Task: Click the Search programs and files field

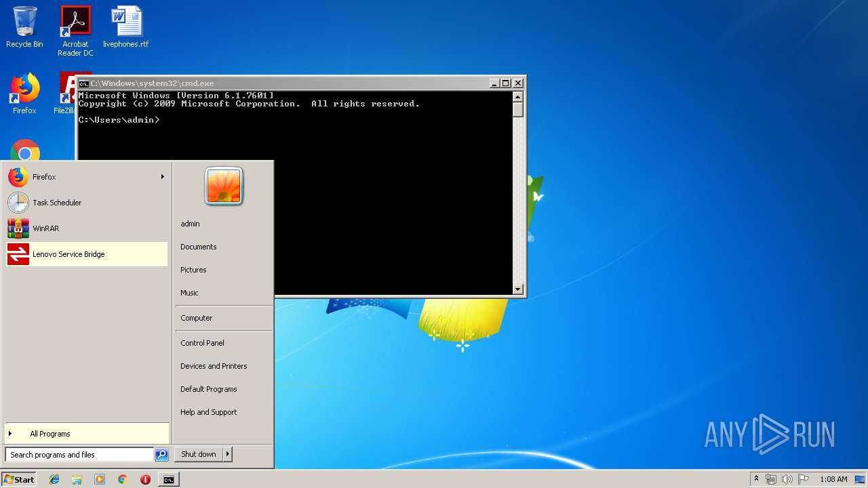Action: click(80, 455)
